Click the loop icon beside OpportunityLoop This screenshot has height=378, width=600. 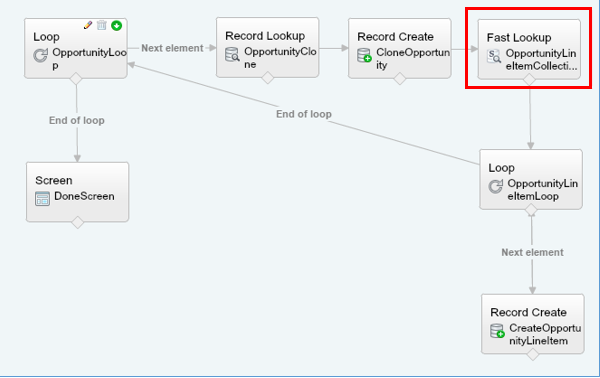[x=41, y=55]
